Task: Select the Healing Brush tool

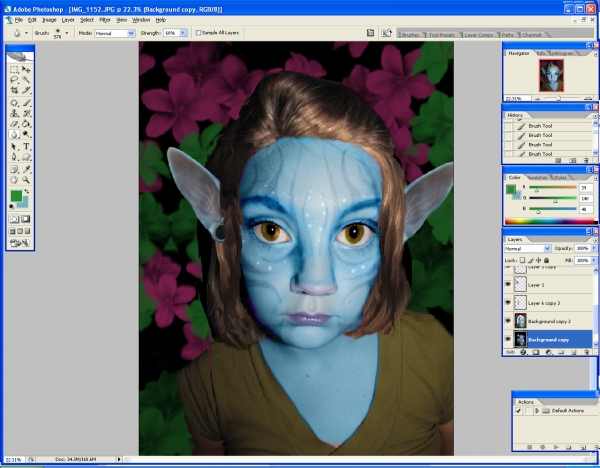Action: (x=14, y=103)
